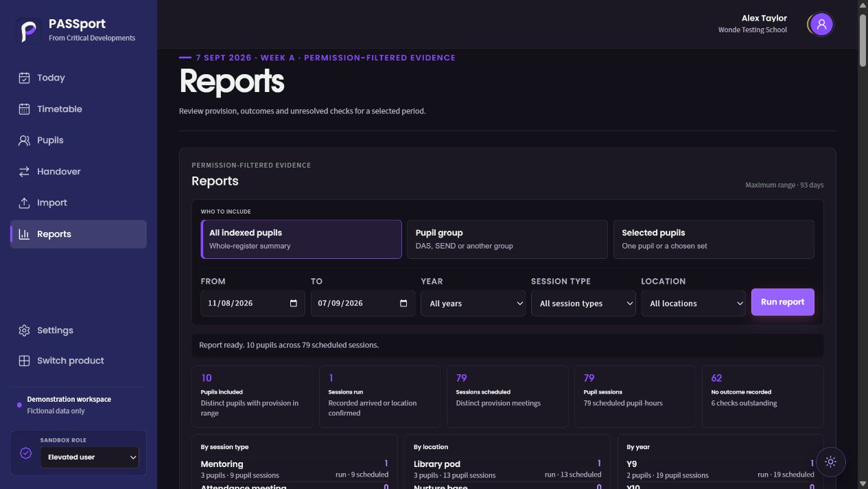Click the sandbox role shield check icon

pos(26,453)
